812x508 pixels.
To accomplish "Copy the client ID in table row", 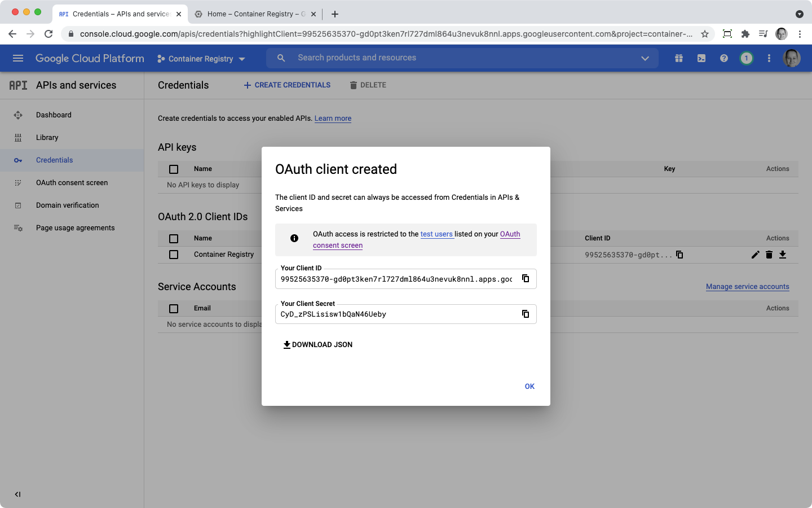I will [x=679, y=255].
